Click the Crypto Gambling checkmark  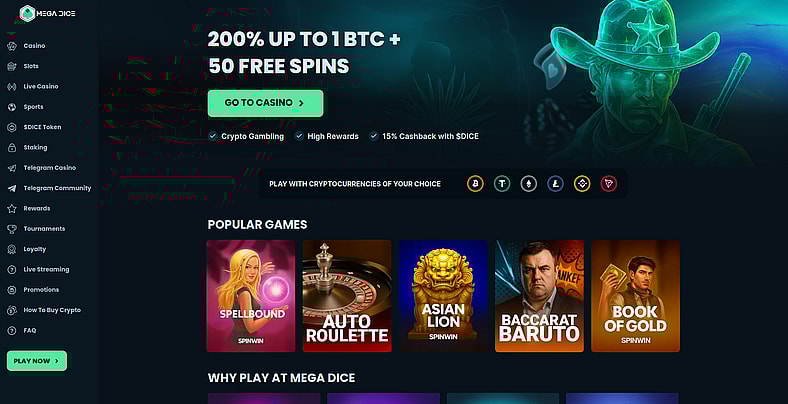[213, 136]
